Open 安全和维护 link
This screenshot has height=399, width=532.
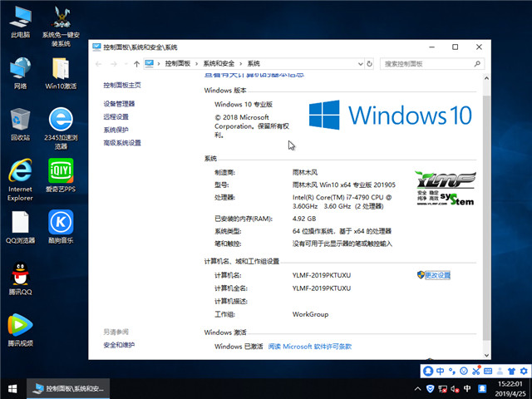click(119, 345)
